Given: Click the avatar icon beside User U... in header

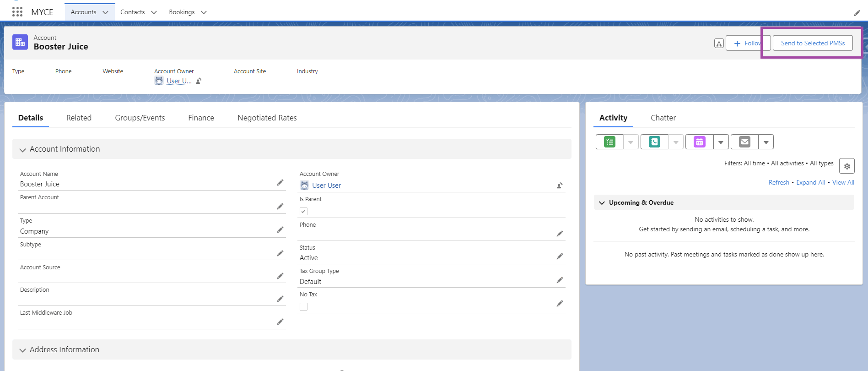Looking at the screenshot, I should click(159, 81).
